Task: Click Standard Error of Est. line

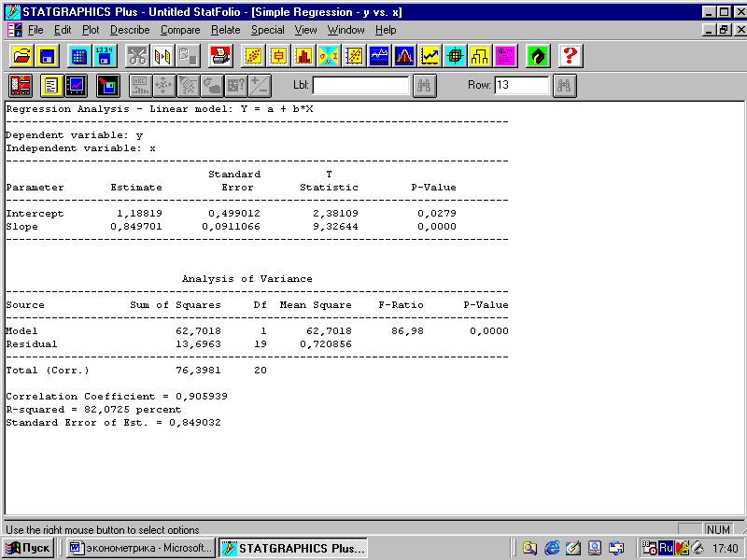Action: click(x=113, y=423)
